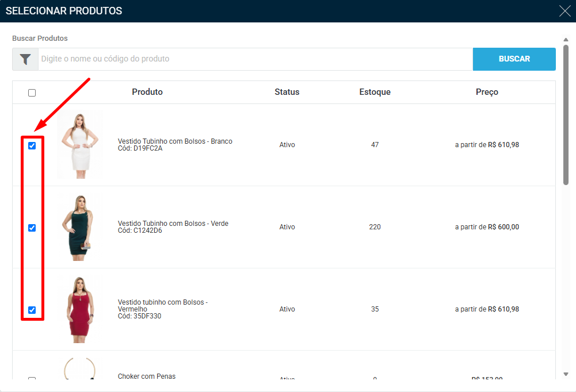Viewport: 576px width, 392px height.
Task: Click product code Cód: 35DF330
Action: pyautogui.click(x=139, y=316)
